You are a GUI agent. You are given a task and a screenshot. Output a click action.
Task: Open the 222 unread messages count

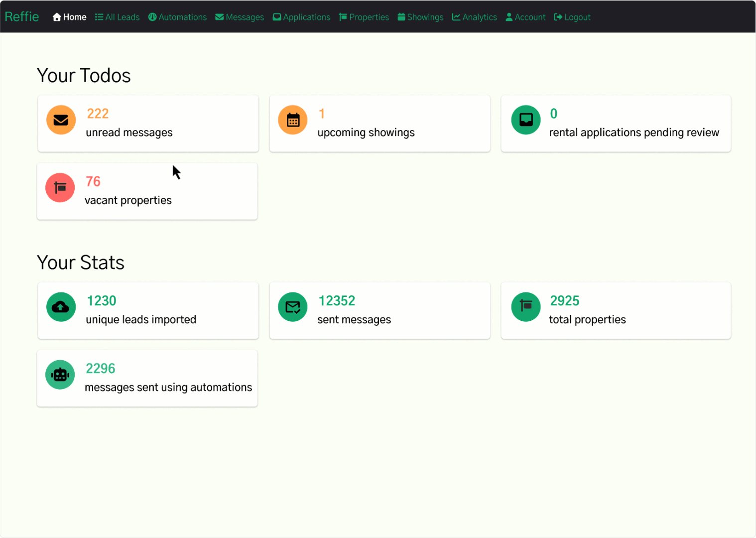click(x=98, y=114)
